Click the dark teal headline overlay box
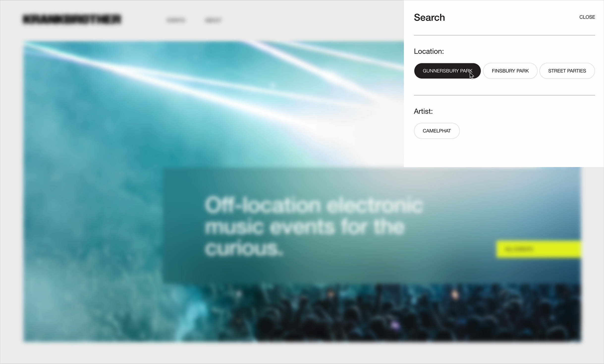 click(x=372, y=225)
